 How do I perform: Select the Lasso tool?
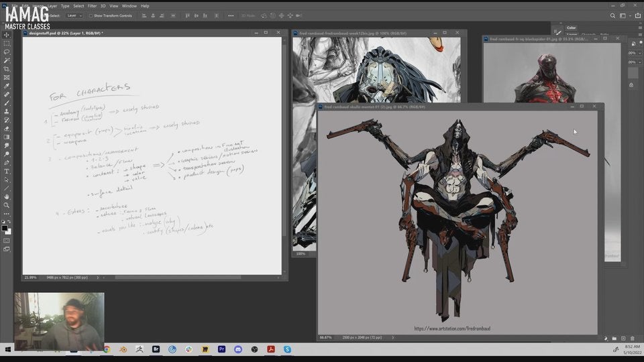pos(7,52)
